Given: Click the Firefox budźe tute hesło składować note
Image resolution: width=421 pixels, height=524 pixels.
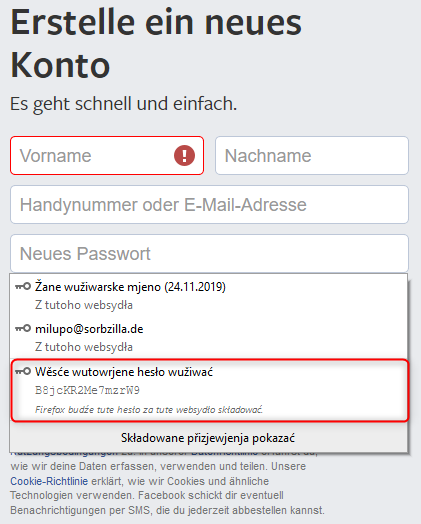Looking at the screenshot, I should point(149,409).
